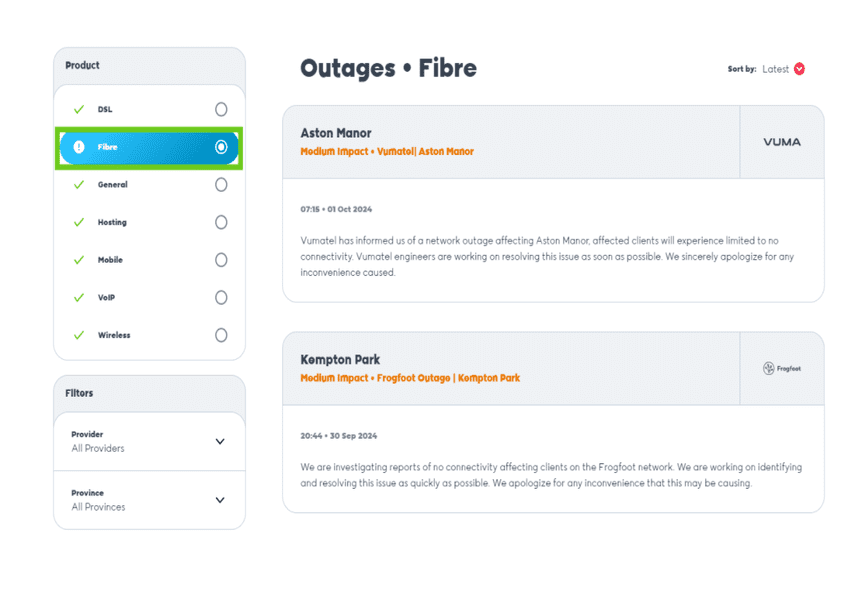Open the Kempton Park outage title
Screen dimensions: 849x592
pyautogui.click(x=340, y=360)
